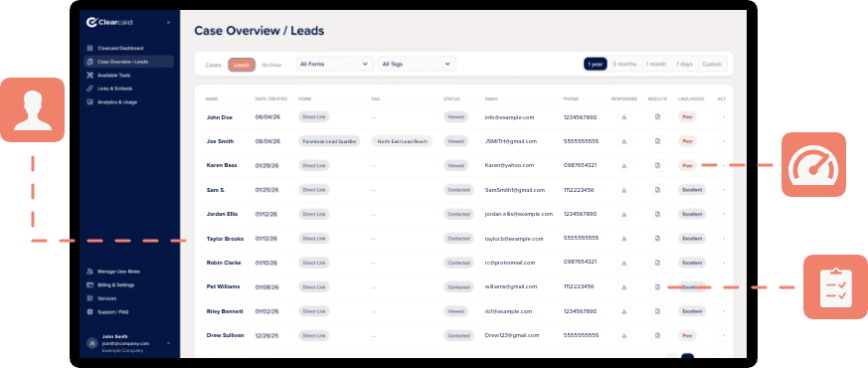
Task: Click the Facebook Lead Qualifier form tag
Action: (x=329, y=141)
